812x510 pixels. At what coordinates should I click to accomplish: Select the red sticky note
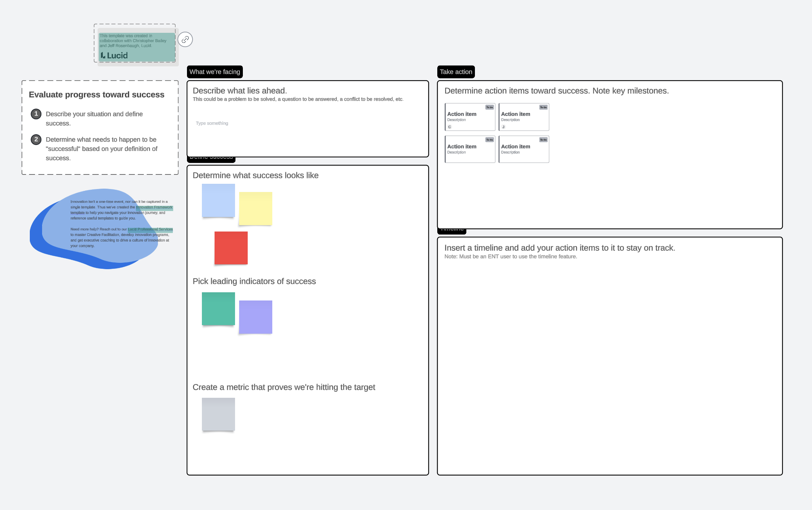click(231, 248)
